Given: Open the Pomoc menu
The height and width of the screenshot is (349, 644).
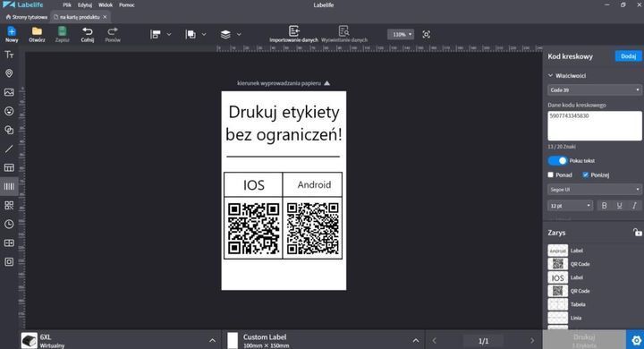Looking at the screenshot, I should tap(127, 5).
